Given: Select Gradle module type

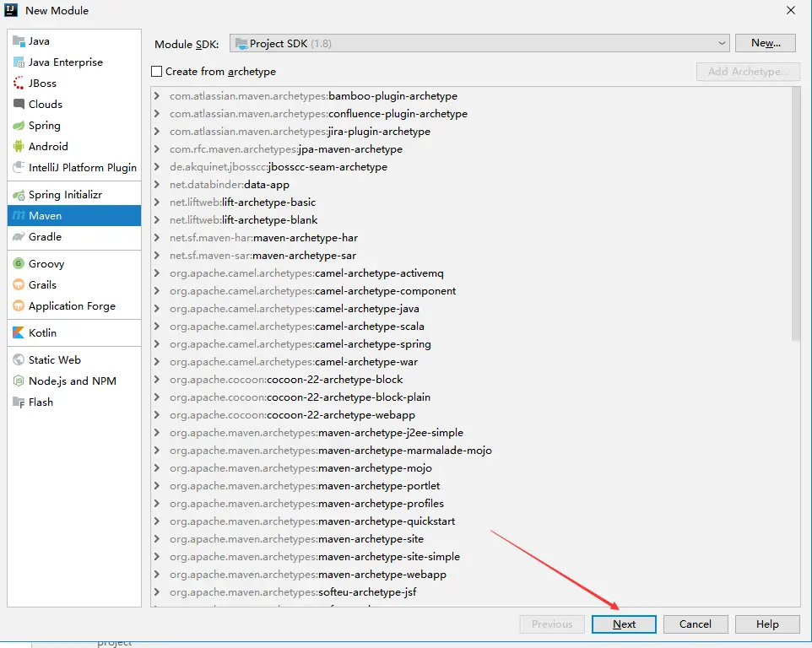Looking at the screenshot, I should coord(74,236).
